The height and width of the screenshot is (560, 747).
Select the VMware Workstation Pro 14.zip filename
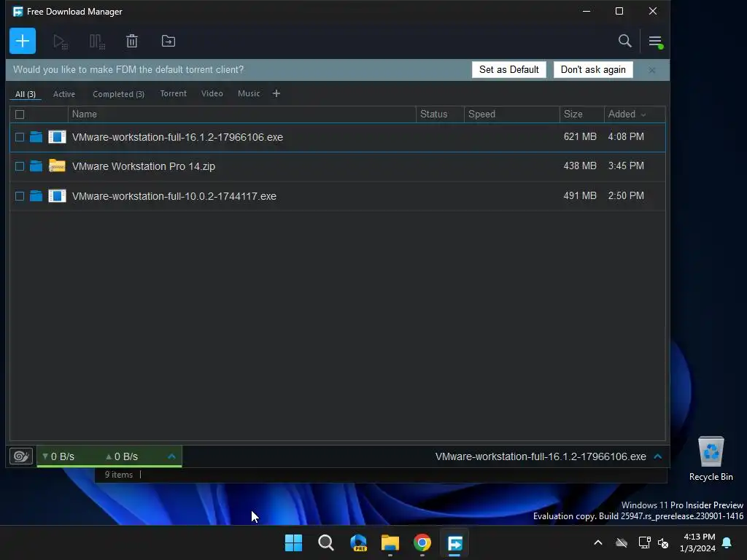coord(144,166)
